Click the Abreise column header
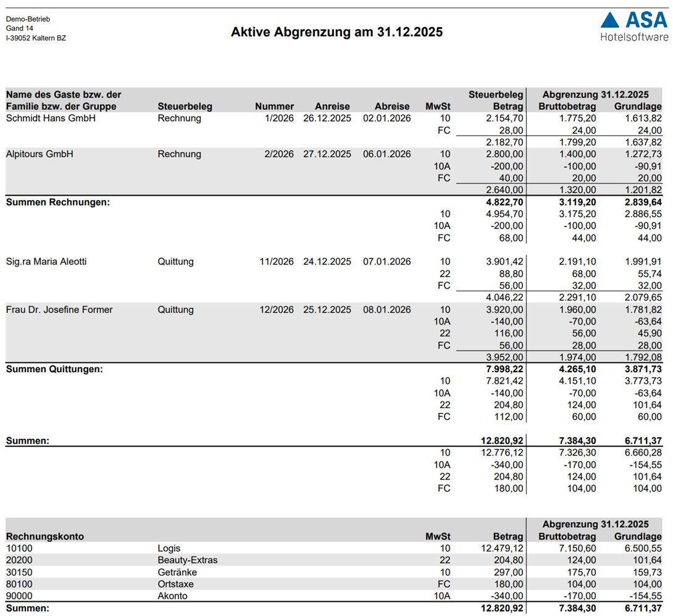The height and width of the screenshot is (616, 673). pos(391,106)
